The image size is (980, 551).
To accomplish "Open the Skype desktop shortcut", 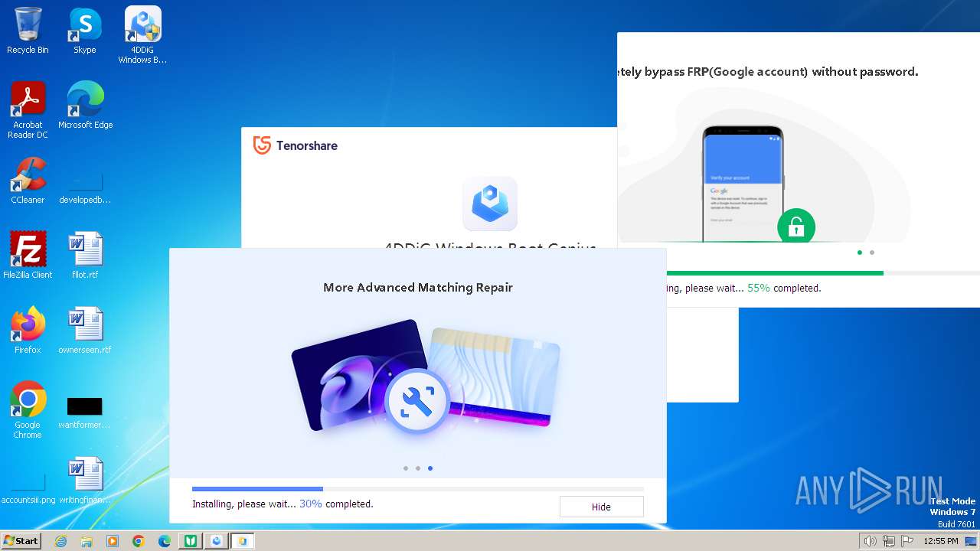I will click(x=84, y=31).
